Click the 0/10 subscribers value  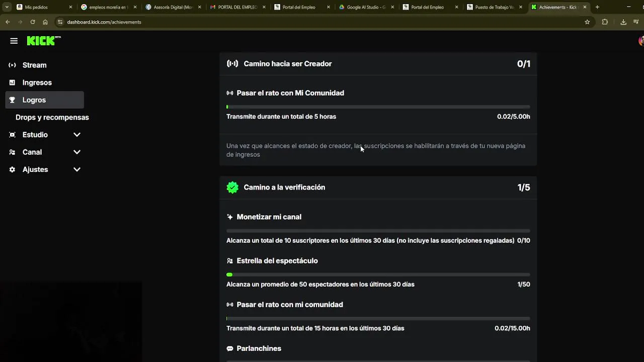pos(524,240)
